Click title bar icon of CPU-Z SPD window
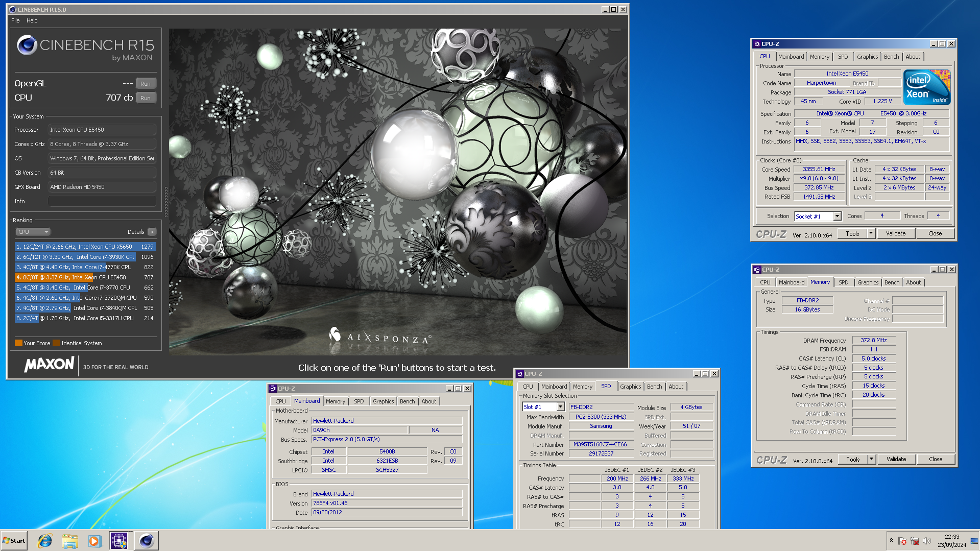 pyautogui.click(x=520, y=374)
